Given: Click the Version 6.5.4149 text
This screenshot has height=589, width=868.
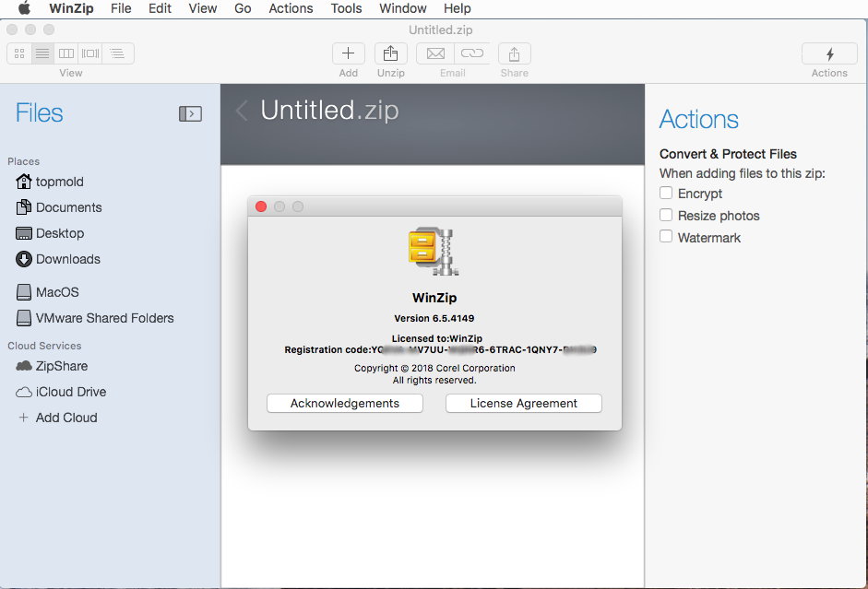Looking at the screenshot, I should pyautogui.click(x=434, y=318).
